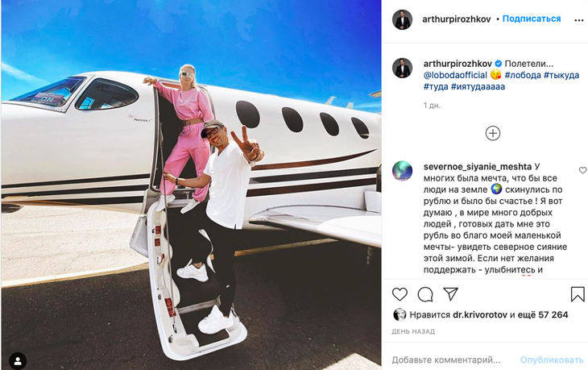Screen dimensions: 588x370
Task: Click arthurpirozhkov avatar beside the caption
Action: (x=403, y=68)
